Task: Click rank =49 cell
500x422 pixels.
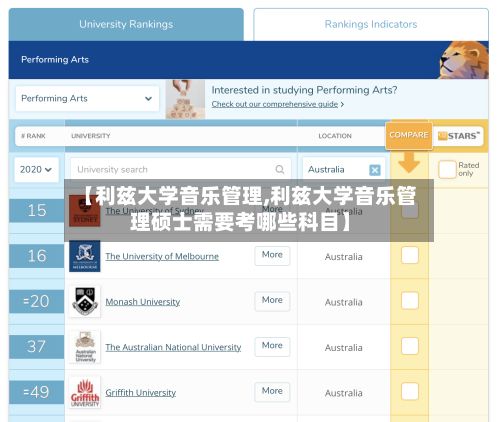Action: click(37, 392)
